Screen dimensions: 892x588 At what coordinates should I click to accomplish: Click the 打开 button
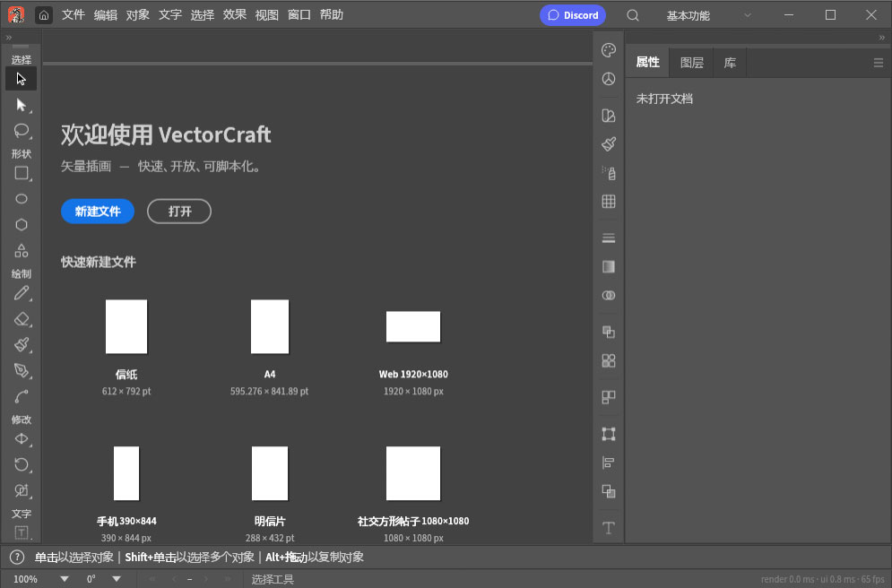[179, 212]
